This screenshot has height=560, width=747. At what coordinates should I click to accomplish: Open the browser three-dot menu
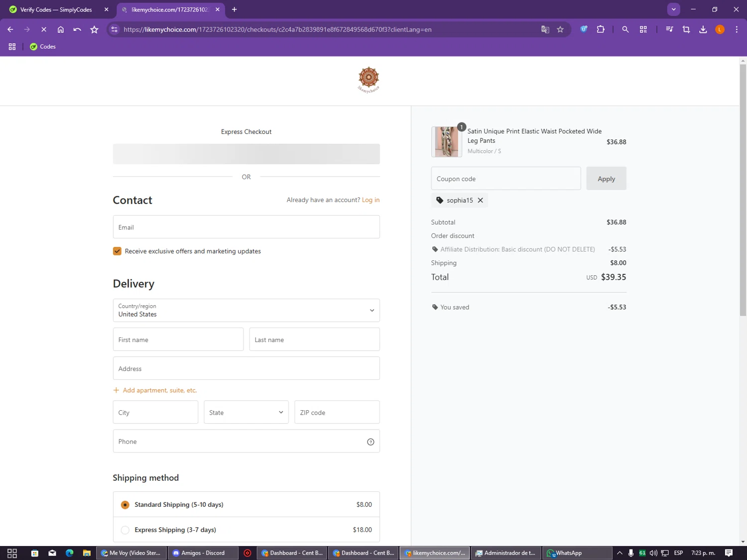[737, 29]
